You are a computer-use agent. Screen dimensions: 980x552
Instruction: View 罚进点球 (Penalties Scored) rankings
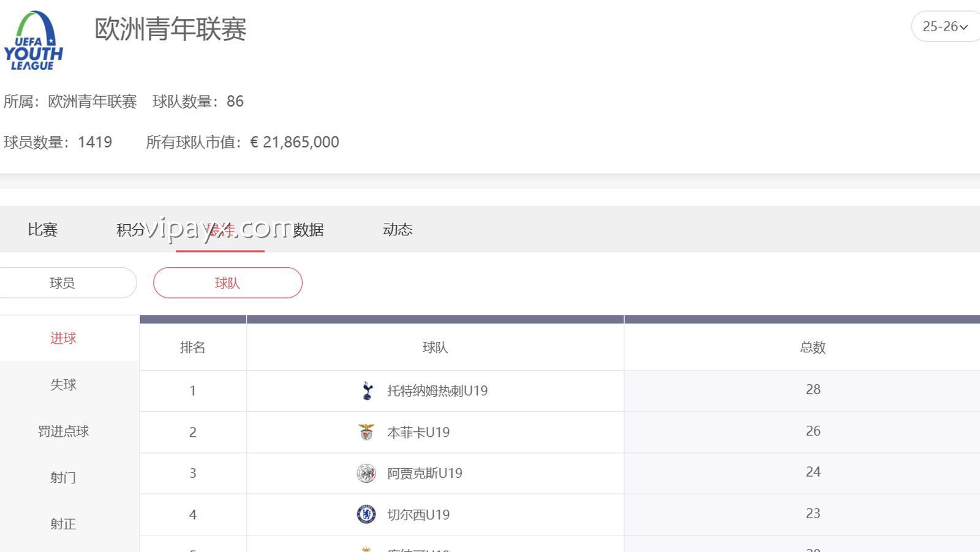click(x=63, y=431)
